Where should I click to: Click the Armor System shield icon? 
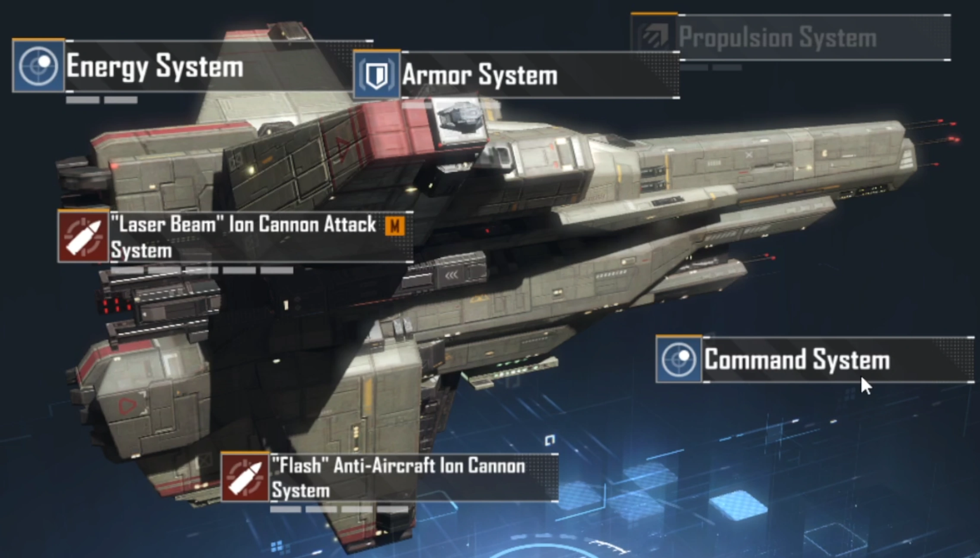[377, 74]
